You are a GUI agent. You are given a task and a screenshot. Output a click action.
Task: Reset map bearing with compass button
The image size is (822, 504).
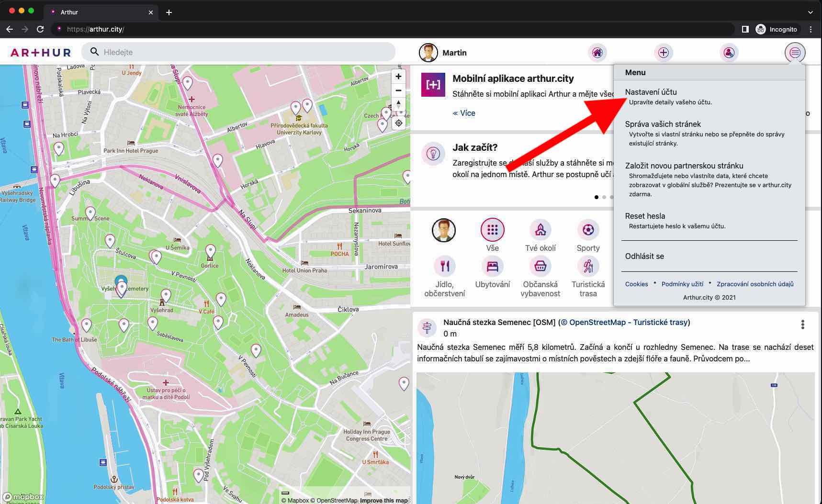pos(398,104)
